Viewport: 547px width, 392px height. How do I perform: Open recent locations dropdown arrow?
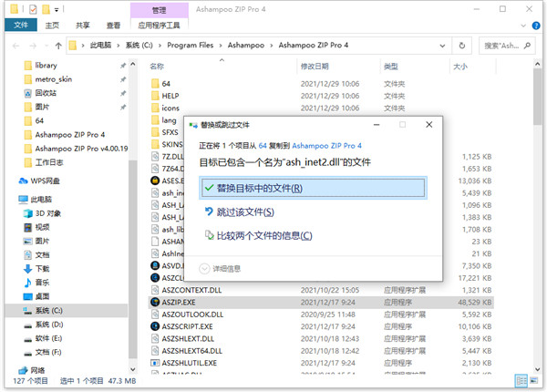46,46
